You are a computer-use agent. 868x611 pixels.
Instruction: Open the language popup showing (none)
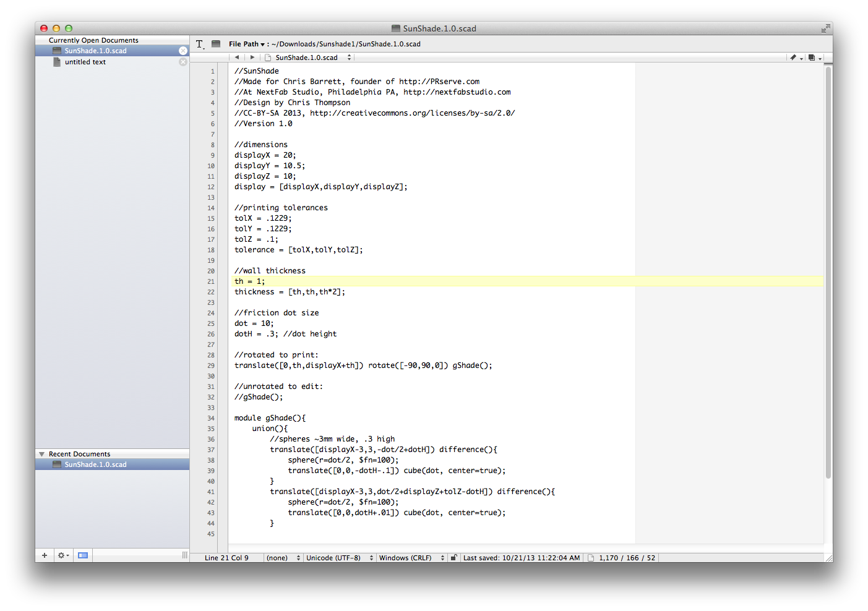[283, 558]
